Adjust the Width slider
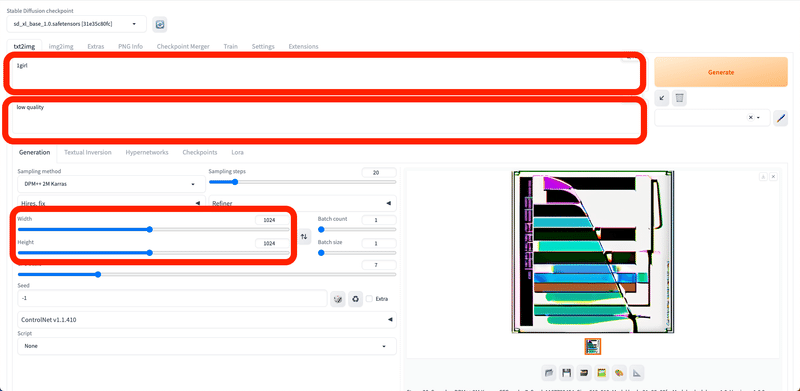 point(153,230)
